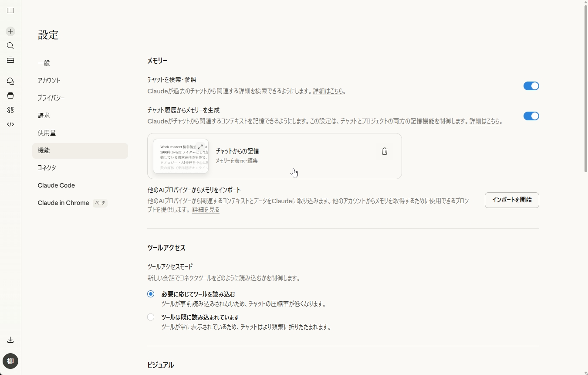Viewport: 588px width, 375px height.
Task: Switch to プライバシー settings
Action: [x=51, y=98]
